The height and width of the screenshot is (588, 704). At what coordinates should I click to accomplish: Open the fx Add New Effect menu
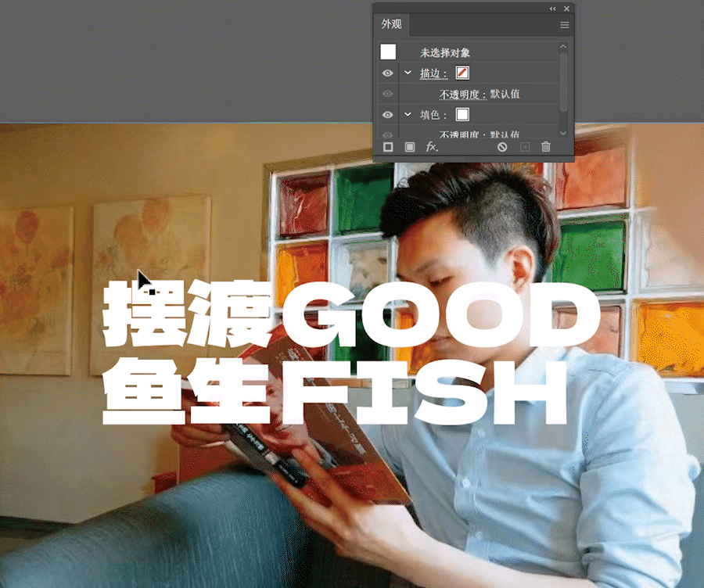pyautogui.click(x=432, y=147)
